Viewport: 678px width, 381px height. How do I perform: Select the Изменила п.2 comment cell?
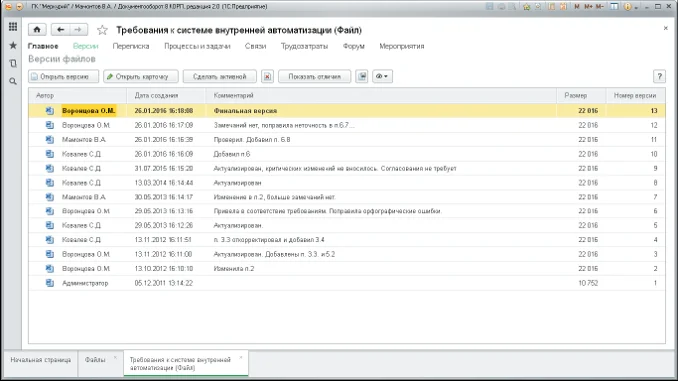pyautogui.click(x=234, y=269)
